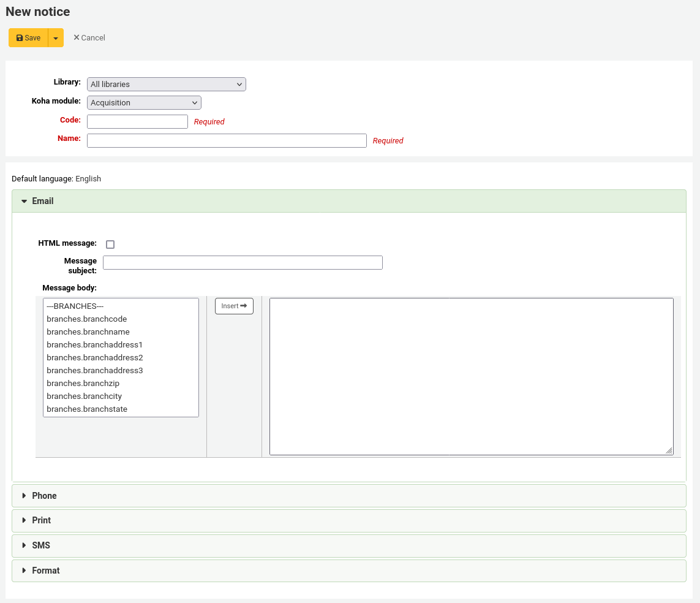Select branches.branchcode from the field list

pyautogui.click(x=86, y=319)
